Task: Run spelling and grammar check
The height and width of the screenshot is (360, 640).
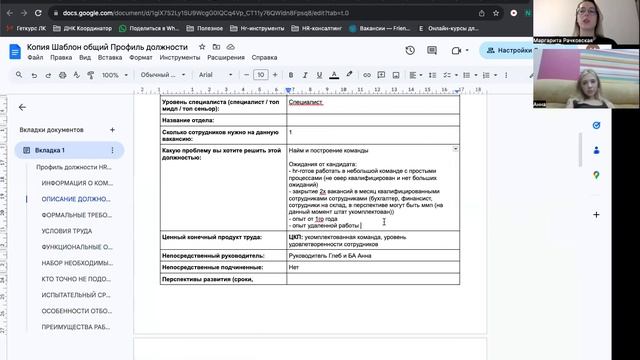Action: coord(76,75)
